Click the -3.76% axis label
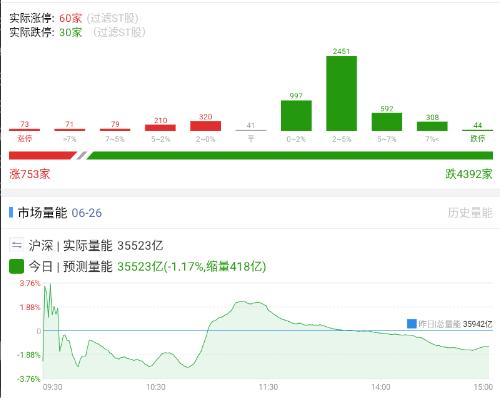500x398 pixels. tap(29, 379)
